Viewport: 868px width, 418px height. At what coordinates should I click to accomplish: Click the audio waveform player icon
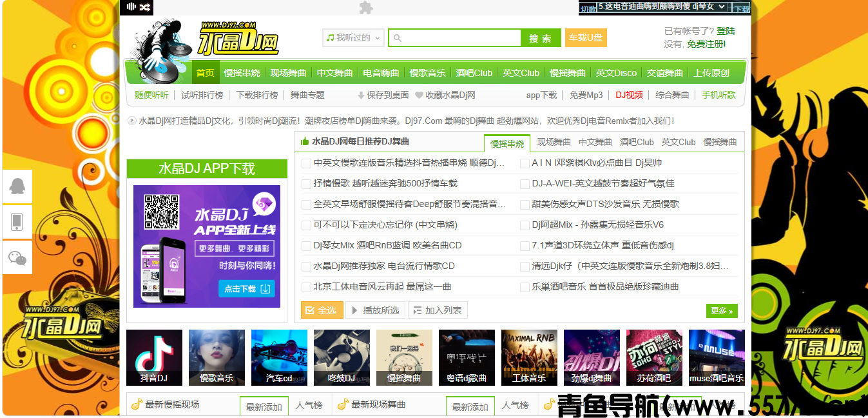tap(131, 7)
